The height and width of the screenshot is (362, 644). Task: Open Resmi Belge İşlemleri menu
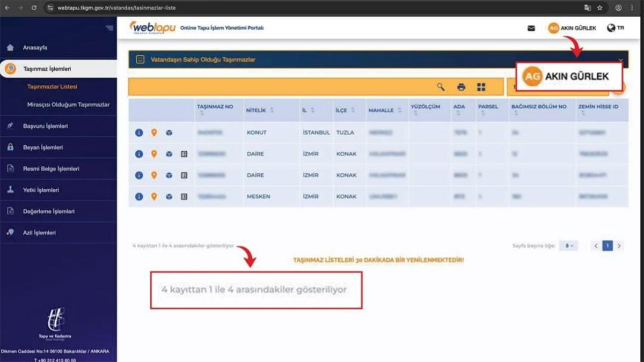click(51, 168)
